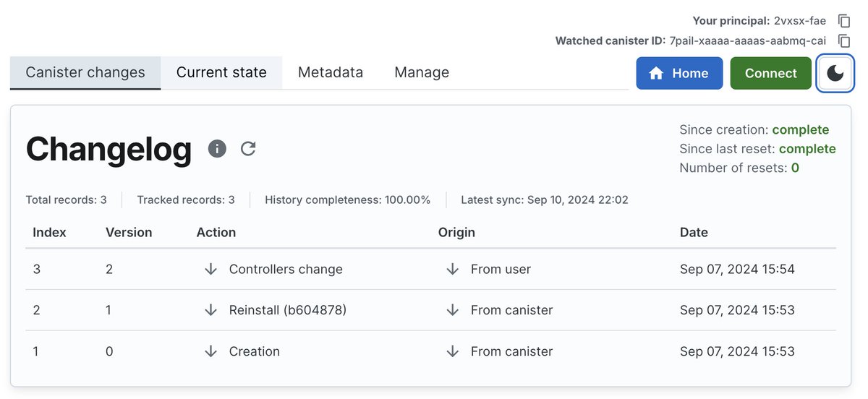The image size is (868, 399).
Task: Click Total records: 3 text
Action: tap(66, 199)
